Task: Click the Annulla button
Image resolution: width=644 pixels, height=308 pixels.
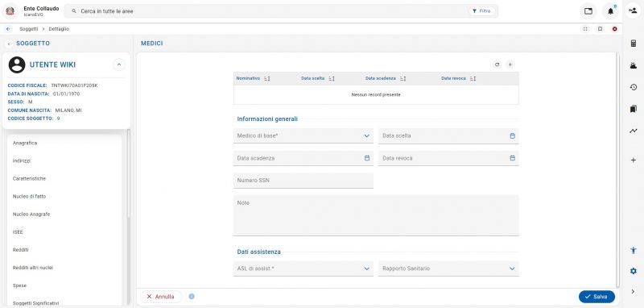Action: [161, 297]
